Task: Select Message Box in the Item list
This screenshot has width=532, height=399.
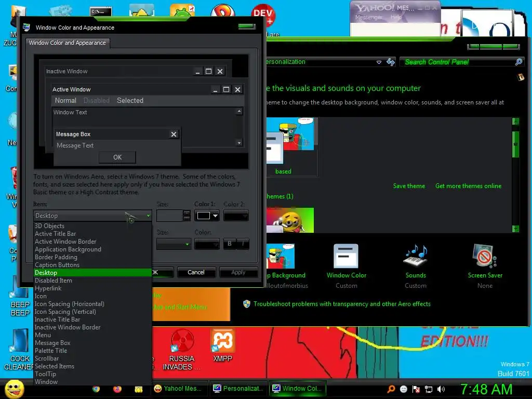Action: (92, 343)
